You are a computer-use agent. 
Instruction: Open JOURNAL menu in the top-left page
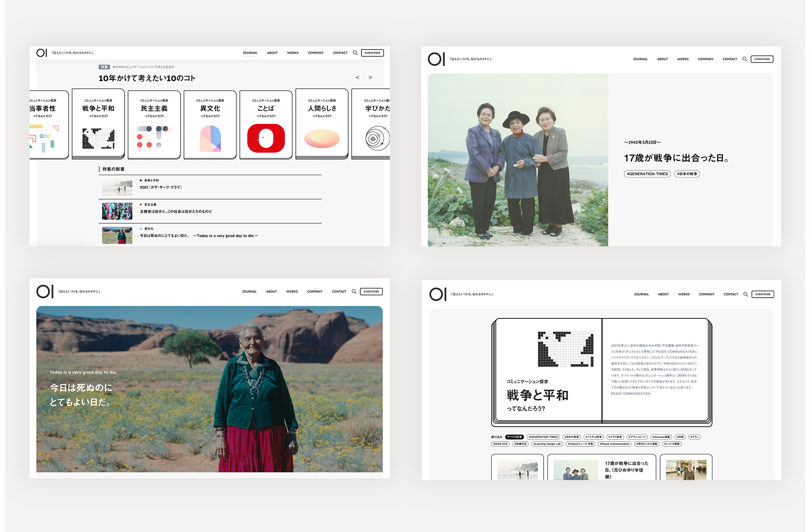pyautogui.click(x=250, y=53)
